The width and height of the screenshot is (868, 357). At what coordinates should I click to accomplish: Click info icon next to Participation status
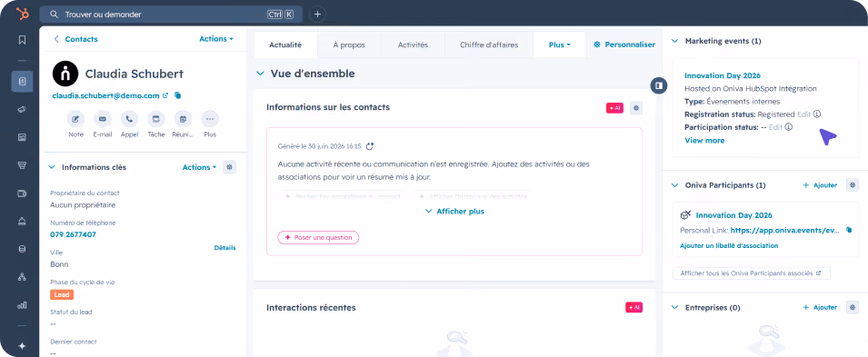[x=789, y=127]
